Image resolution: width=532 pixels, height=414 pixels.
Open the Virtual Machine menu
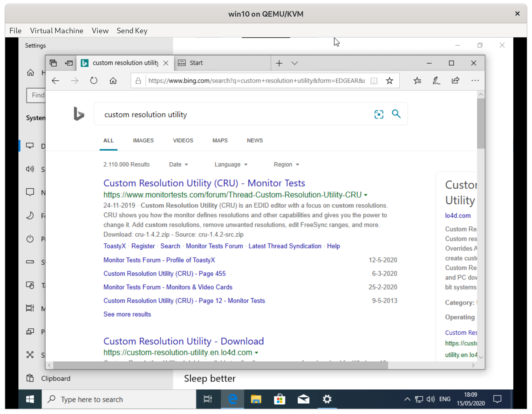click(57, 30)
